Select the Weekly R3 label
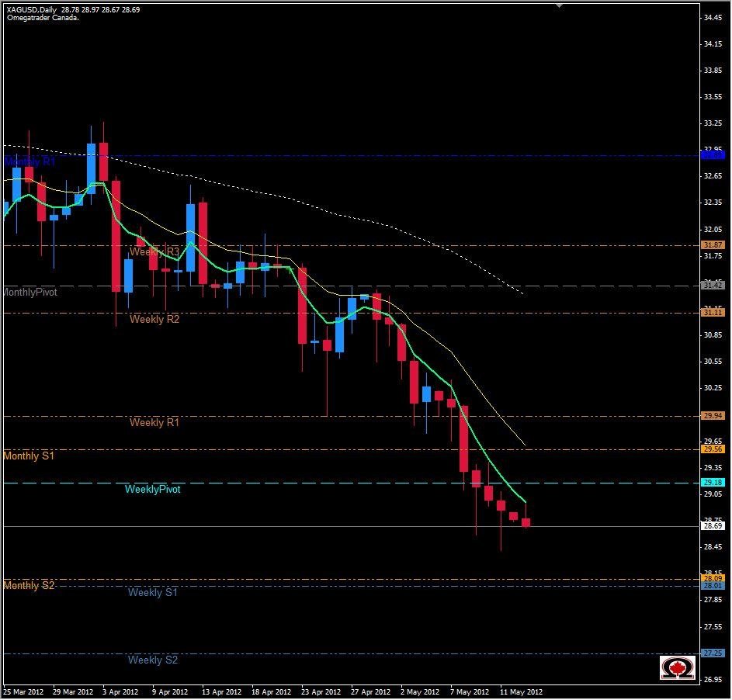Viewport: 732px width, 700px height. (x=153, y=251)
